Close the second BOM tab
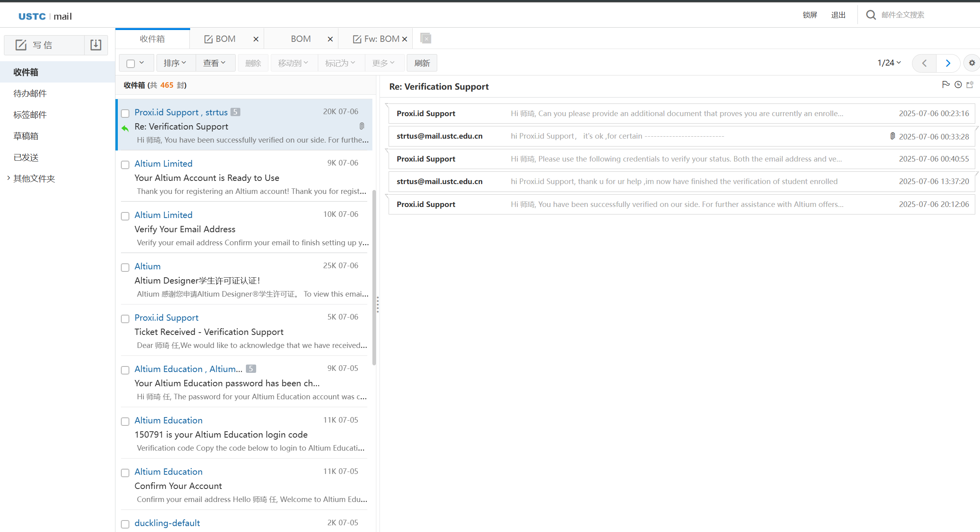The width and height of the screenshot is (980, 532). tap(330, 39)
